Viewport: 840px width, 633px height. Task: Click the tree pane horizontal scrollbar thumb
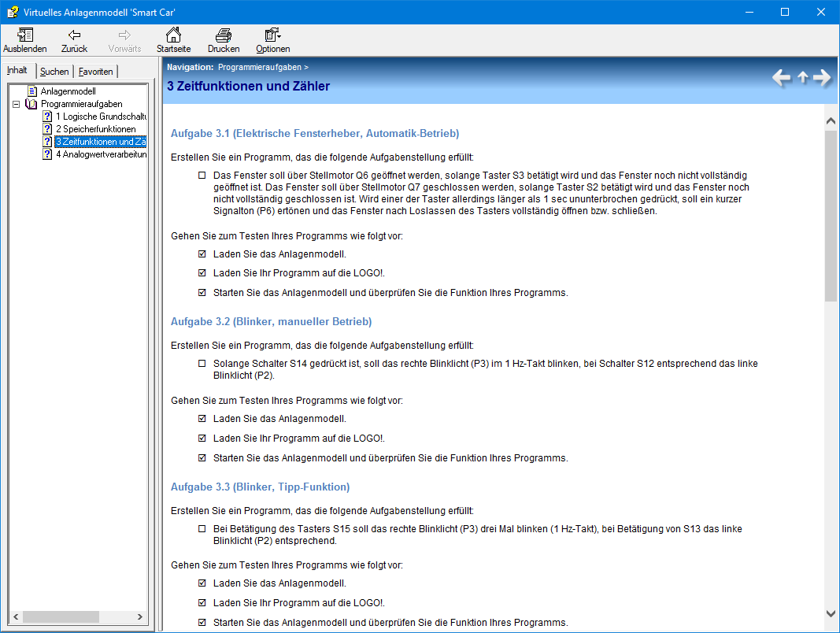[x=61, y=617]
